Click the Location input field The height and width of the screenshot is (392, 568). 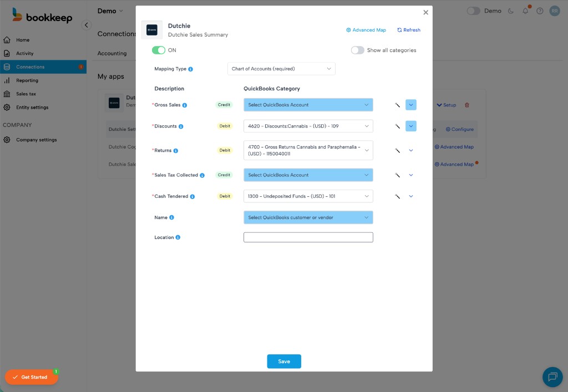point(308,237)
